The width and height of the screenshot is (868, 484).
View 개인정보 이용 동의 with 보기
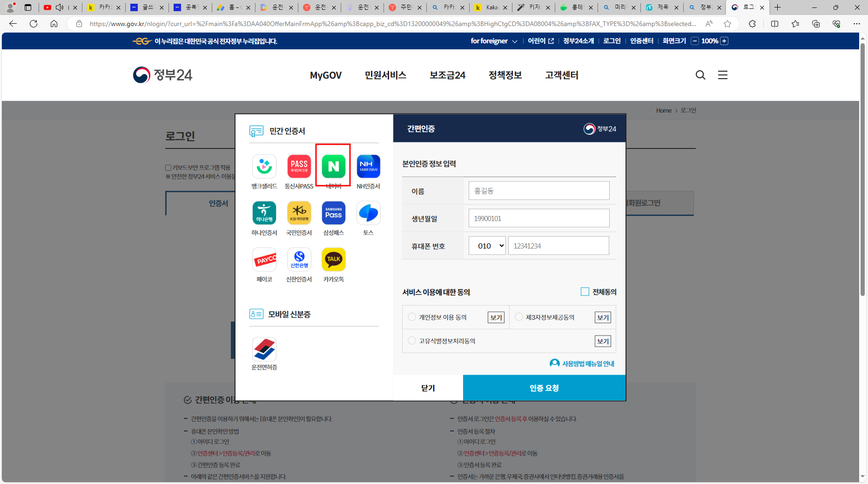click(x=496, y=317)
